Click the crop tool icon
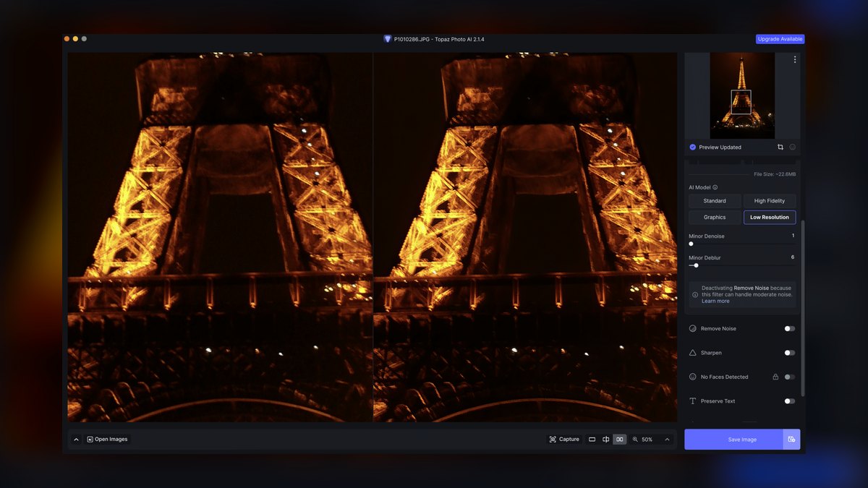 (x=780, y=147)
